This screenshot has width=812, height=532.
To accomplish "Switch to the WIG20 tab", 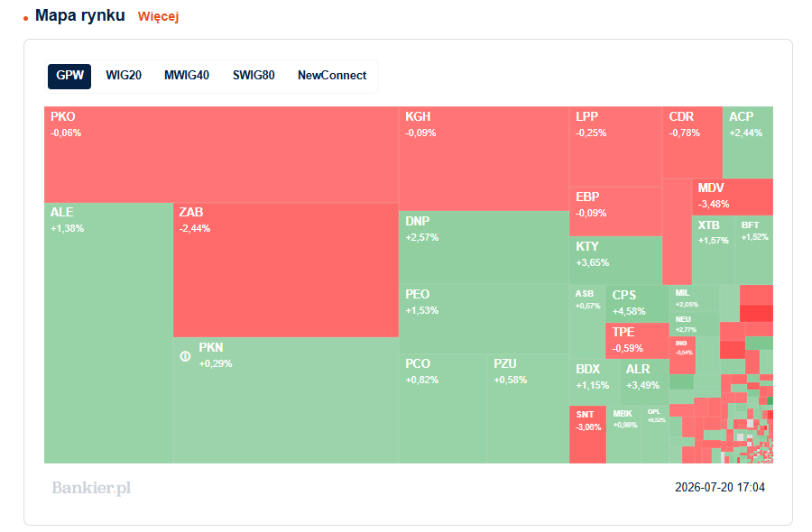I will click(x=124, y=76).
